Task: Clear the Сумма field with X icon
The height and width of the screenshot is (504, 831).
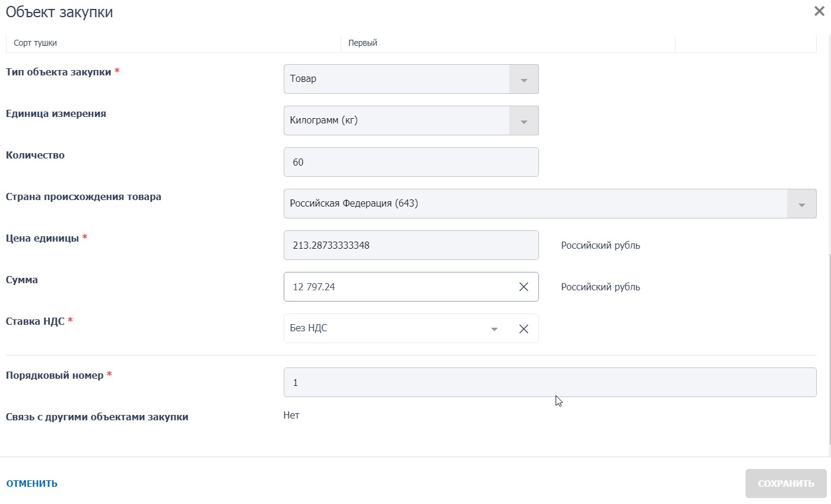Action: tap(524, 287)
